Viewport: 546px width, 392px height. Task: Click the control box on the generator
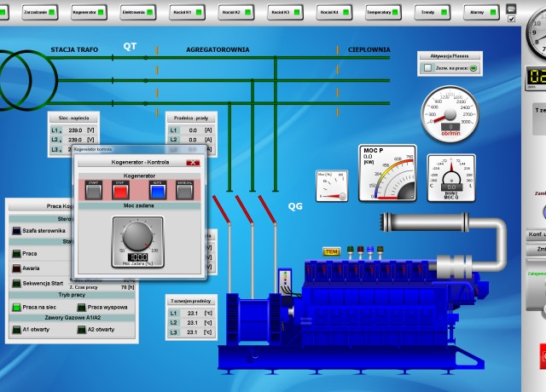coord(286,281)
